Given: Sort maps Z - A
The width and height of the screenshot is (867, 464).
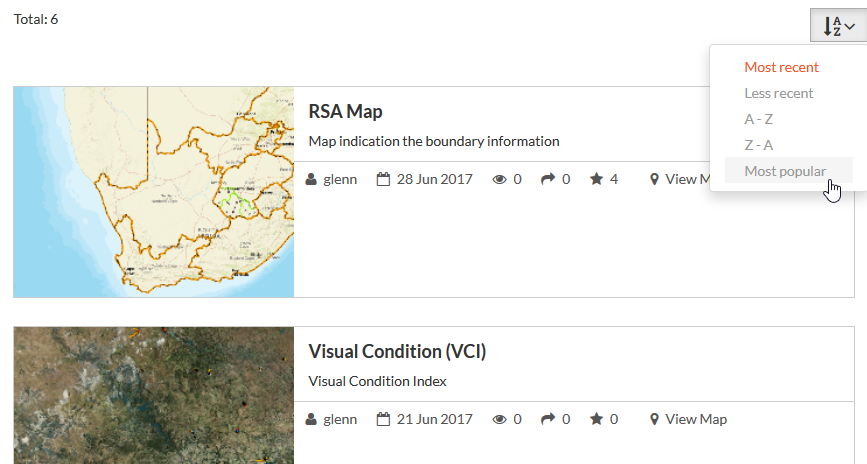Looking at the screenshot, I should 759,145.
